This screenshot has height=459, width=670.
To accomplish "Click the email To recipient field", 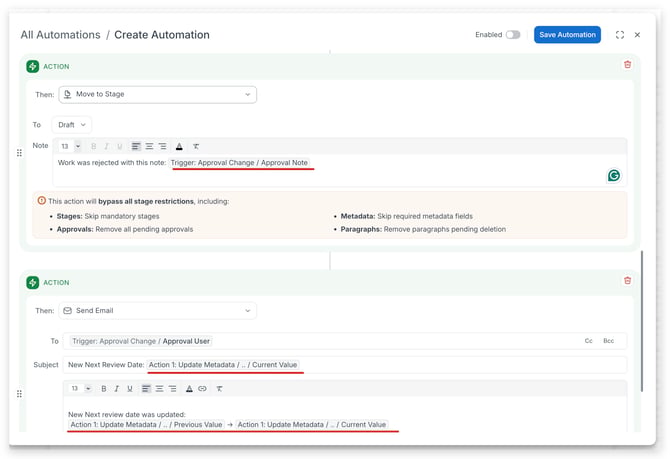I will [x=345, y=341].
